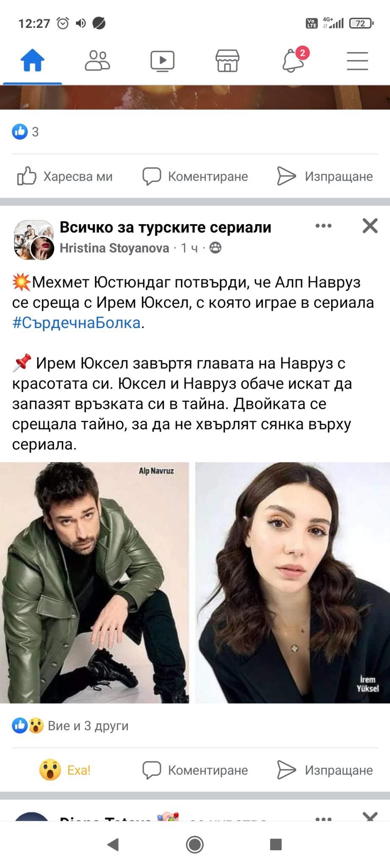Open the #СърдечнаБолка hashtag
This screenshot has width=390, height=868.
coord(76,323)
